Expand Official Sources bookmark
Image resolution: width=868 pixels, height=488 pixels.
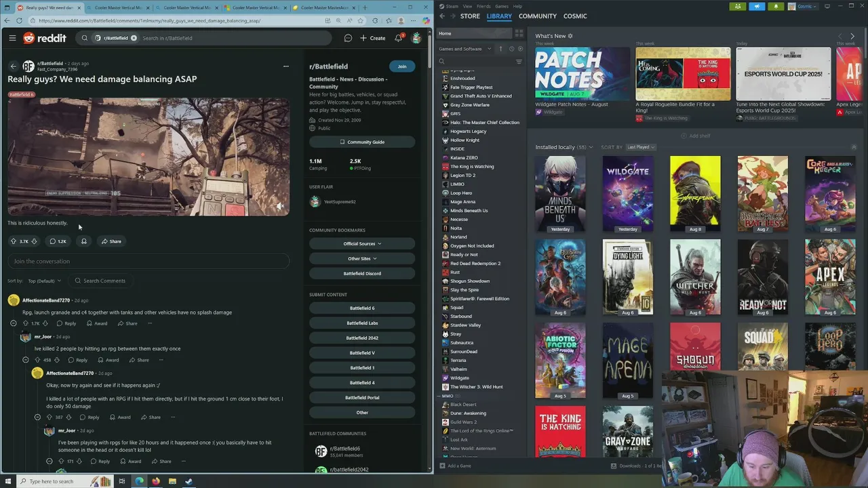pyautogui.click(x=362, y=243)
